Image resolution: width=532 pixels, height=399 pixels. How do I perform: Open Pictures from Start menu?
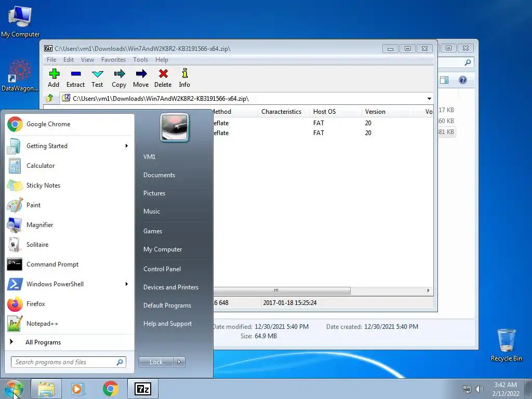tap(154, 193)
